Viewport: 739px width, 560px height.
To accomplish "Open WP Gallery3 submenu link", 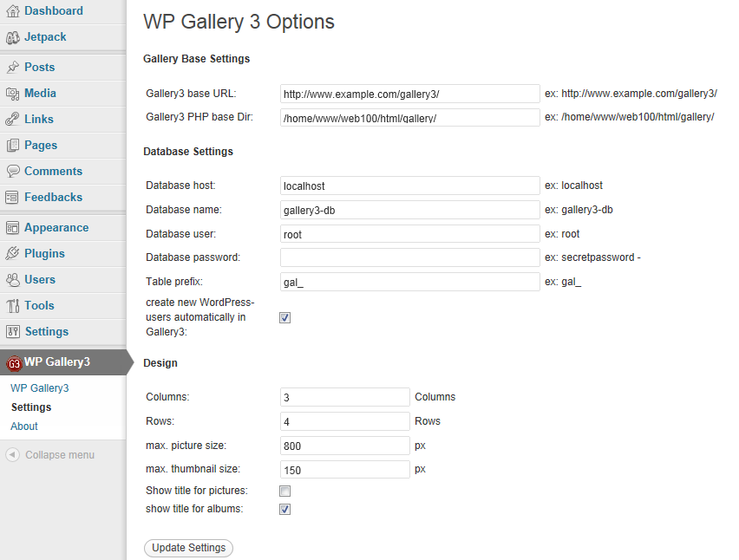I will point(40,388).
